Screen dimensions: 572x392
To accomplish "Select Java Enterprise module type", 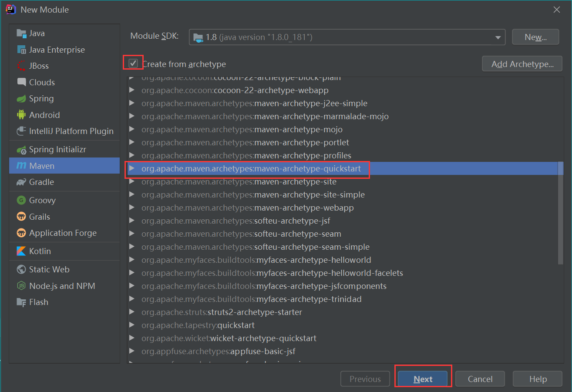I will (64, 50).
